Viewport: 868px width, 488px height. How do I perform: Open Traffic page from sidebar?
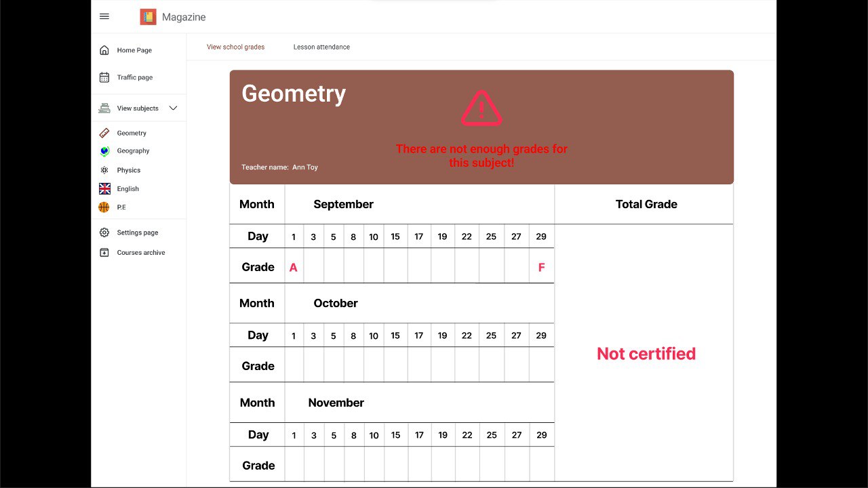point(135,77)
